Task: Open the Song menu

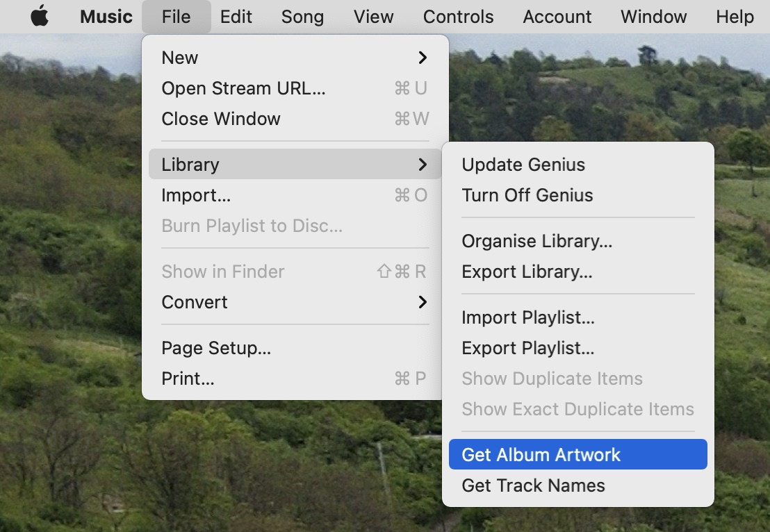Action: (x=302, y=17)
